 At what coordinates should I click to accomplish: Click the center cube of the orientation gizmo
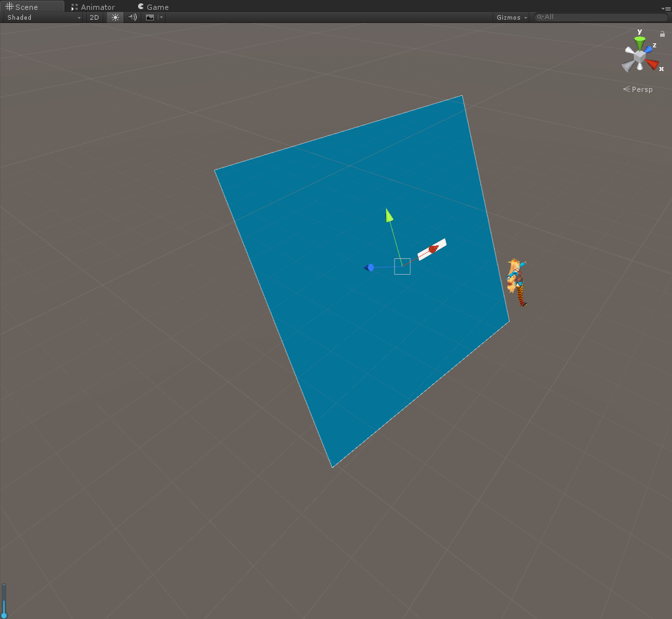click(x=639, y=58)
